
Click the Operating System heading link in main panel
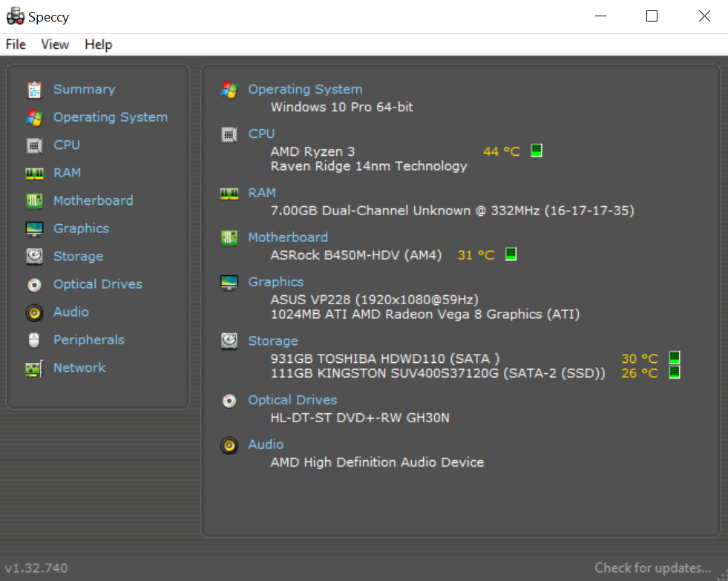(305, 89)
